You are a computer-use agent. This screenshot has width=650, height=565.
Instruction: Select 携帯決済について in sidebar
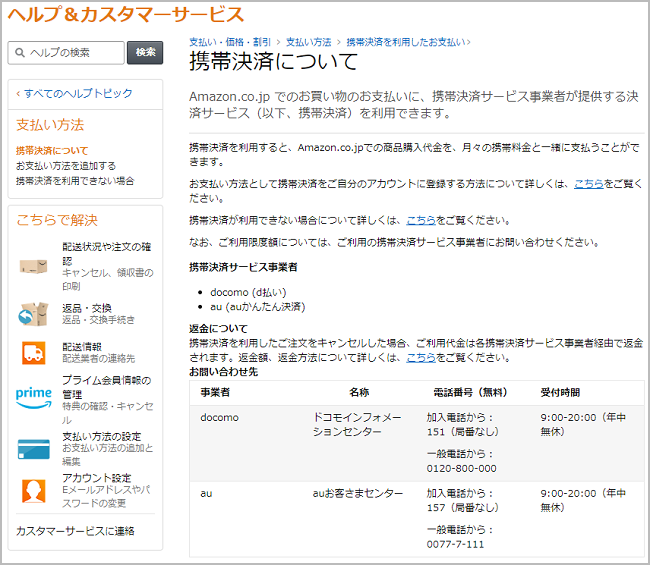click(x=52, y=150)
